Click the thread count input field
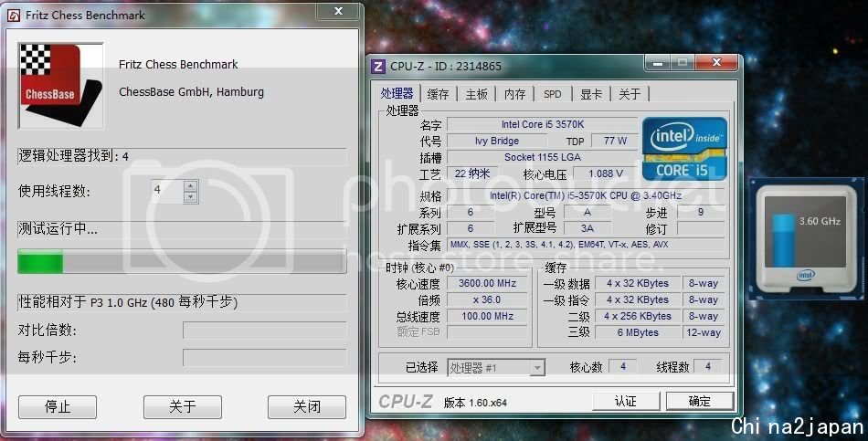Image resolution: width=868 pixels, height=441 pixels. coord(168,191)
